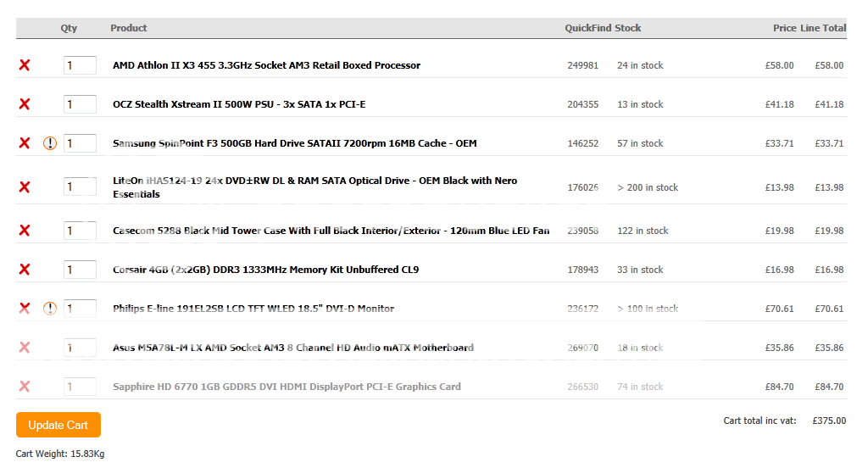Delete Sapphire HD 6770 graphics card
868x468 pixels.
pyautogui.click(x=25, y=387)
